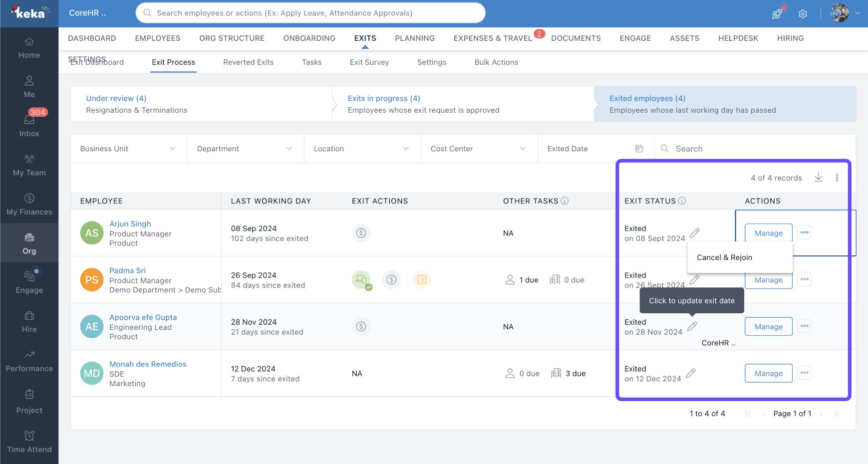Select Cancel & Rejoin from the popup menu
Image resolution: width=868 pixels, height=464 pixels.
click(724, 257)
